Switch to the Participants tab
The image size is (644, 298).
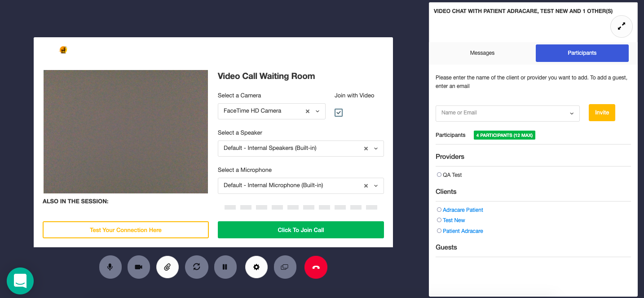[x=582, y=53]
